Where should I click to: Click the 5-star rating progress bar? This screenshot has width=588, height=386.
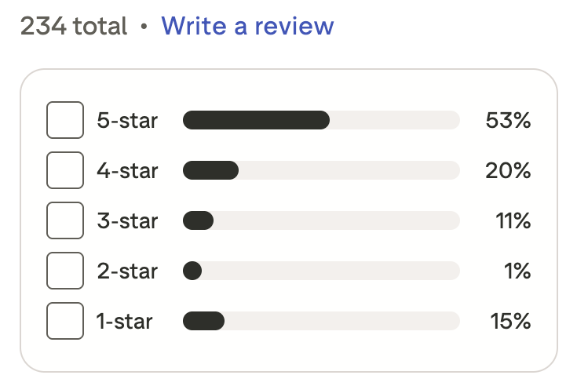point(320,120)
